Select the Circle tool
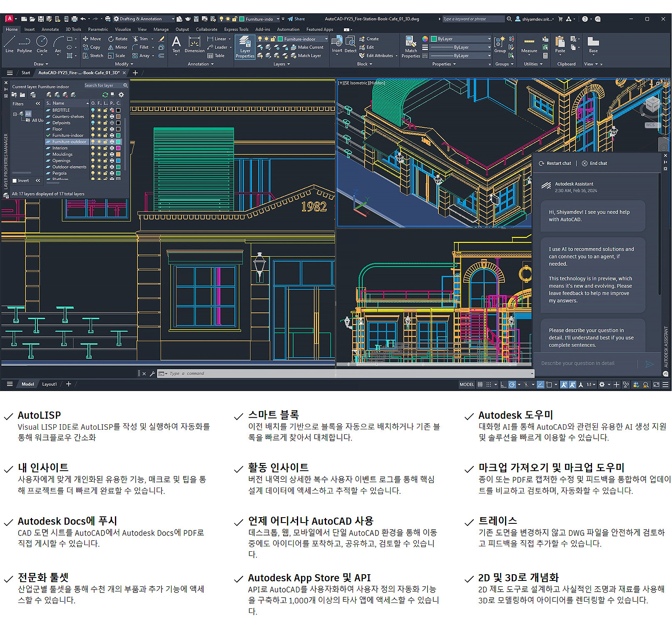The height and width of the screenshot is (630, 672). tap(42, 47)
